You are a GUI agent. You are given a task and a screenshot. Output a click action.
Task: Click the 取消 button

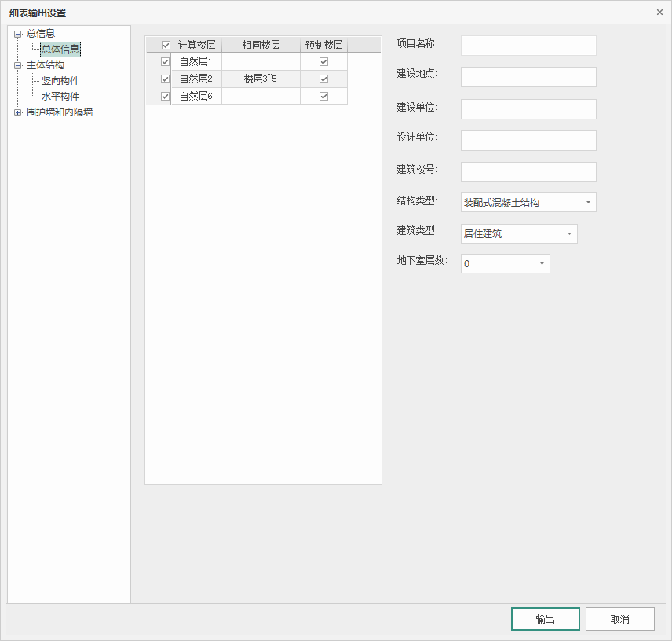click(620, 619)
